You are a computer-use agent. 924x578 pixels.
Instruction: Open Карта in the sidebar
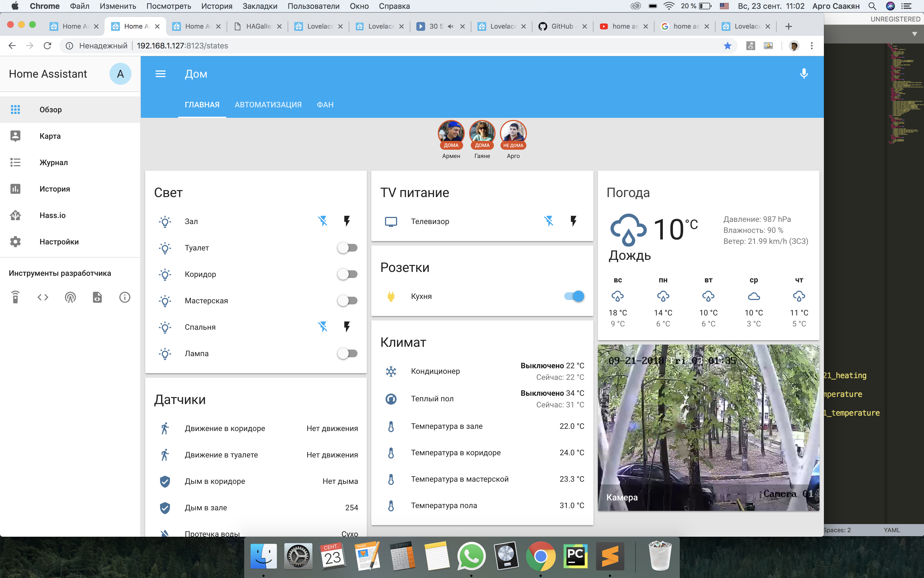click(70, 136)
